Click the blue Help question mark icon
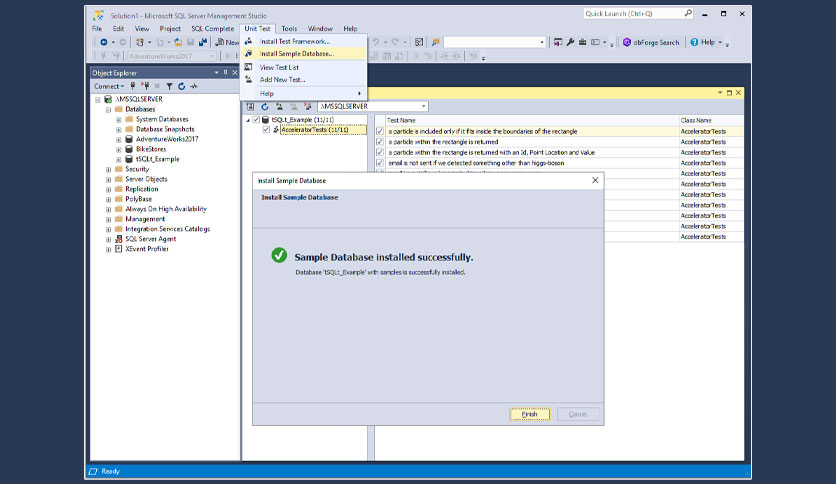Viewport: 836px width, 484px height. [694, 42]
